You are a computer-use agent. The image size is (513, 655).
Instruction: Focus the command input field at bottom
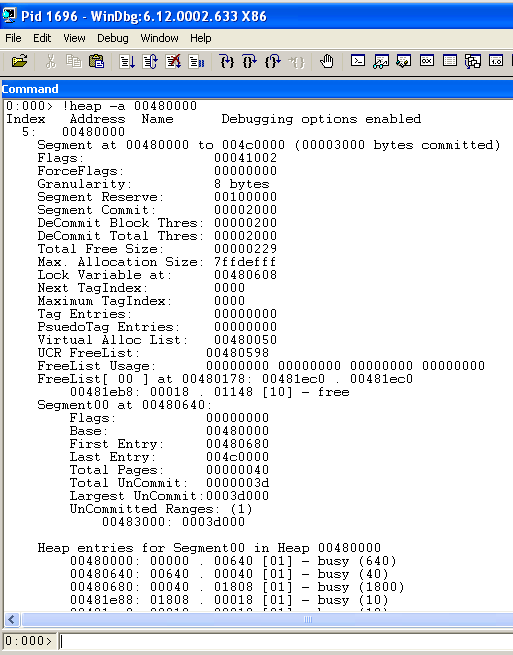tap(286, 641)
